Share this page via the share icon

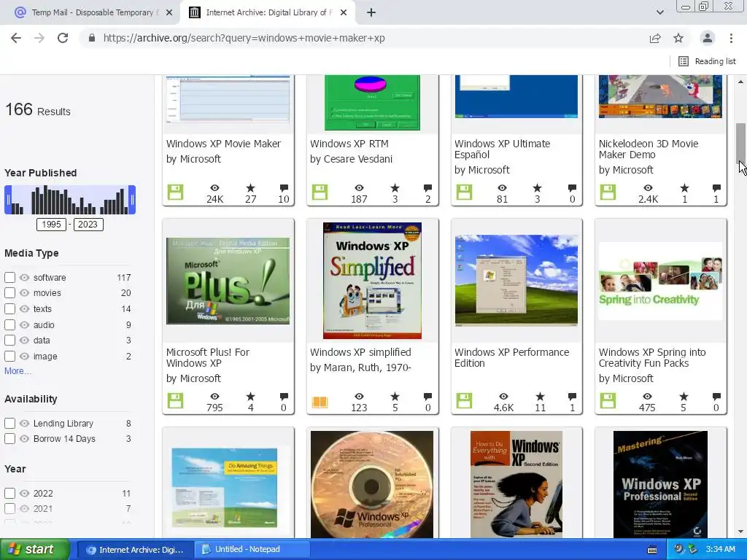(655, 38)
